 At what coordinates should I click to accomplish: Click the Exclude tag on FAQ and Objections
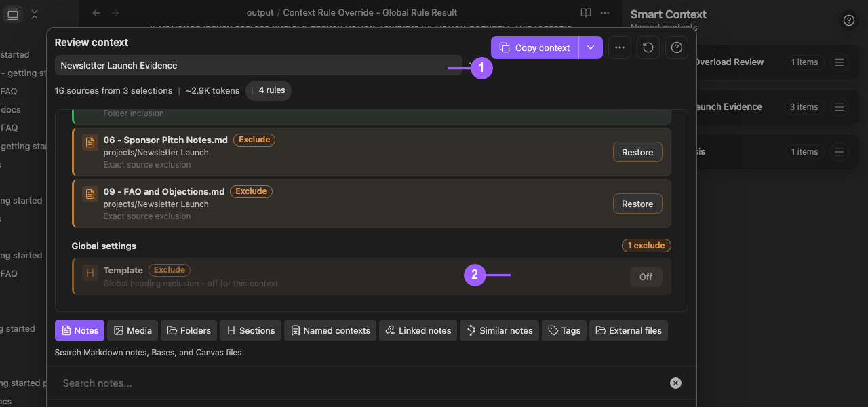(x=252, y=191)
